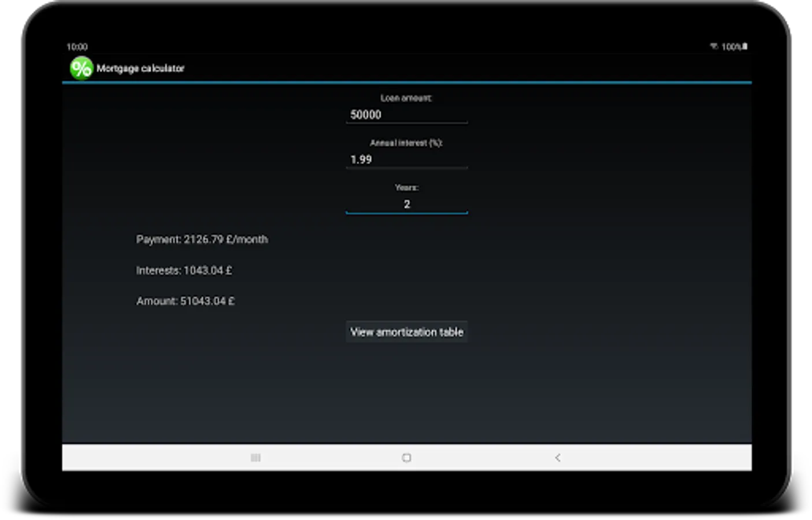Screen dimensions: 812x520
Task: Click the Mortgage calculator title
Action: [140, 68]
